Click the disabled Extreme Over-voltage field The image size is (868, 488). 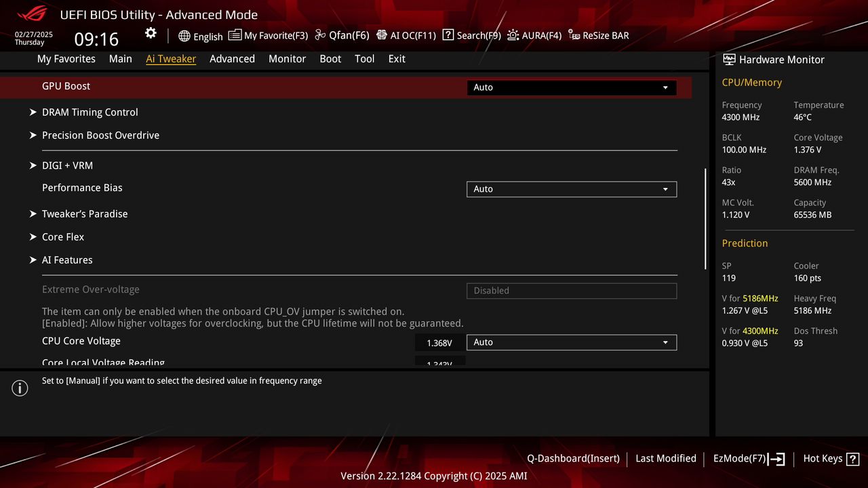click(572, 291)
